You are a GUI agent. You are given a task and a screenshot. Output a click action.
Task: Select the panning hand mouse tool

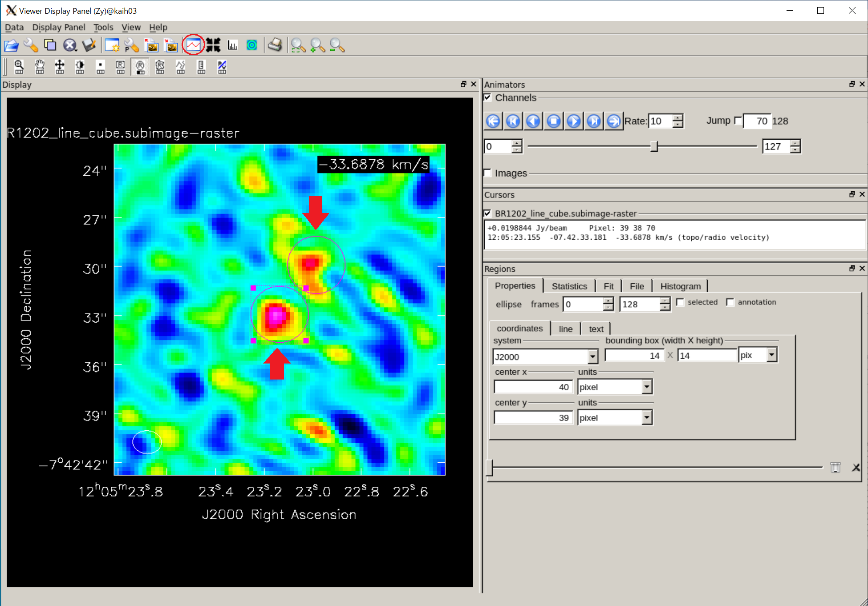pos(40,67)
